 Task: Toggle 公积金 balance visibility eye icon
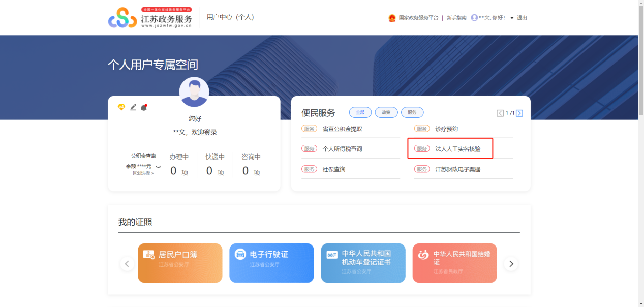pos(158,166)
